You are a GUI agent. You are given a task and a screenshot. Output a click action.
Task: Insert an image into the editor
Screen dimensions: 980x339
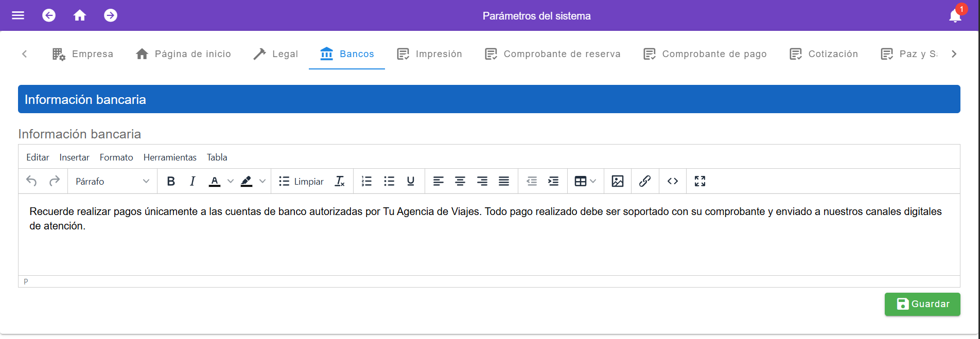pos(617,181)
